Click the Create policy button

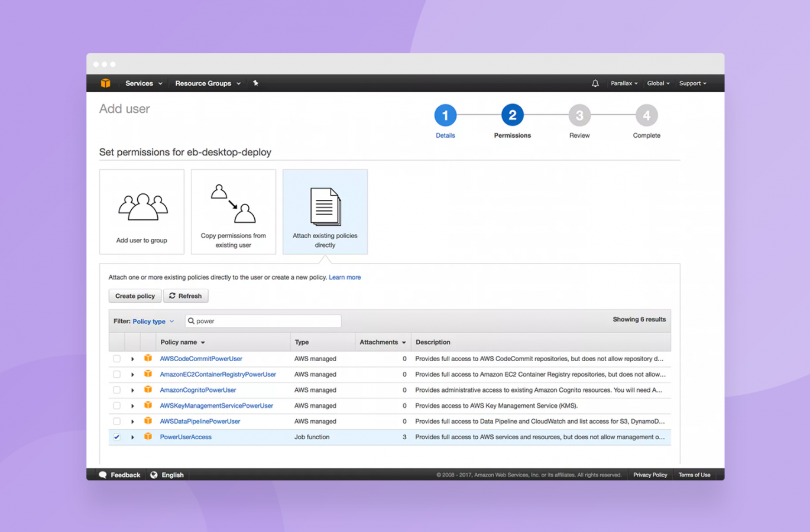(x=135, y=296)
